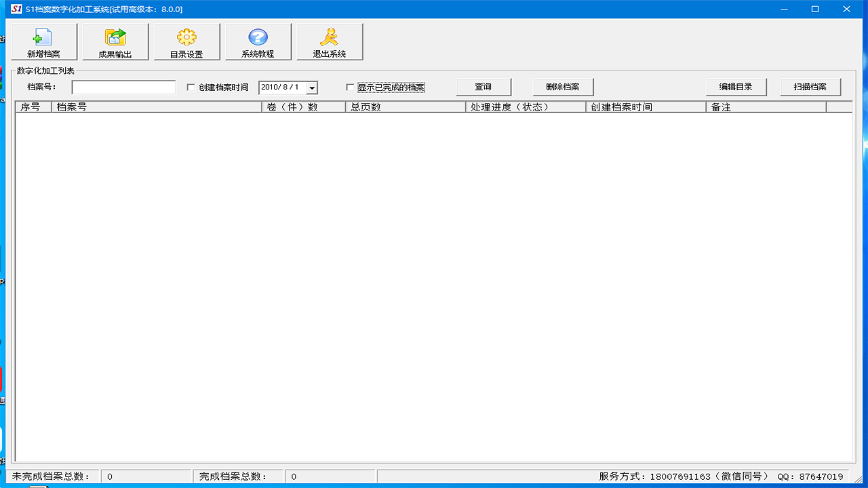Screen dimensions: 868x488
Task: Click the dropdown arrow beside the date field
Action: click(x=311, y=87)
